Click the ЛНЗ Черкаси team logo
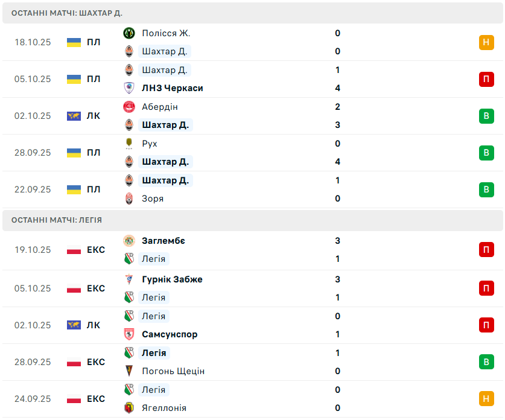The height and width of the screenshot is (420, 505). (129, 88)
